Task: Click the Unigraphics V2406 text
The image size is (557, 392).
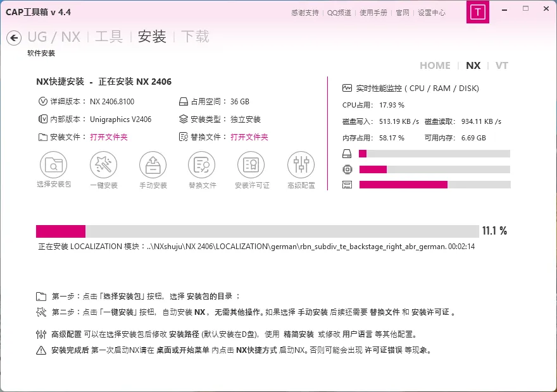Action: [120, 119]
